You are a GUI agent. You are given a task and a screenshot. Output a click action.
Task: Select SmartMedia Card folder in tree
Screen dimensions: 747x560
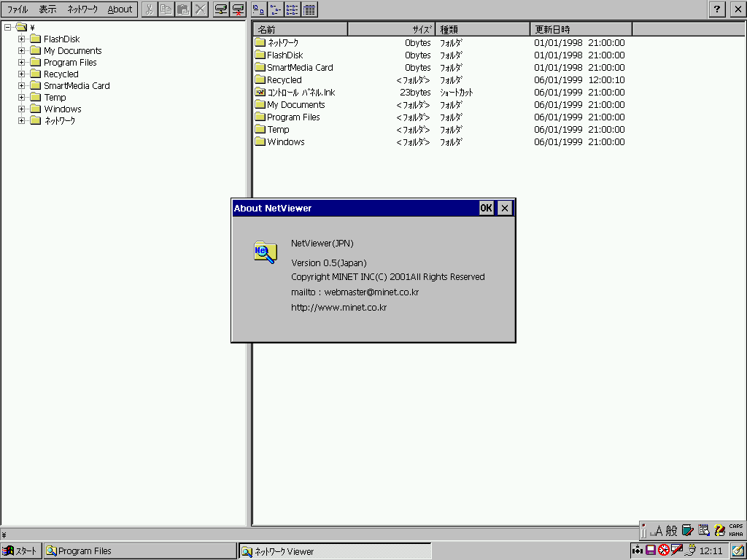(x=77, y=86)
